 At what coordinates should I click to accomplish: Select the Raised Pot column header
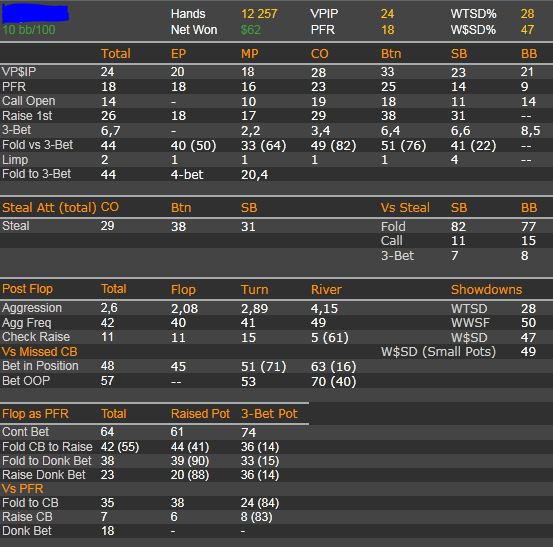tap(200, 414)
